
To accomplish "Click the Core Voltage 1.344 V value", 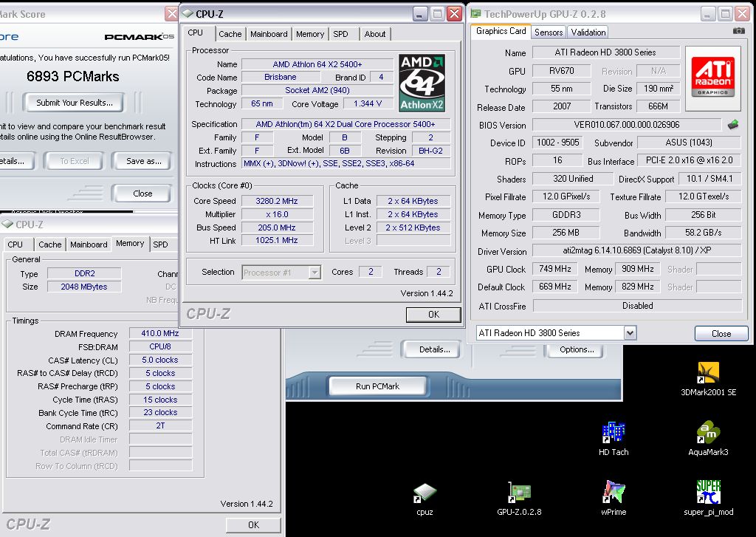I will point(368,103).
